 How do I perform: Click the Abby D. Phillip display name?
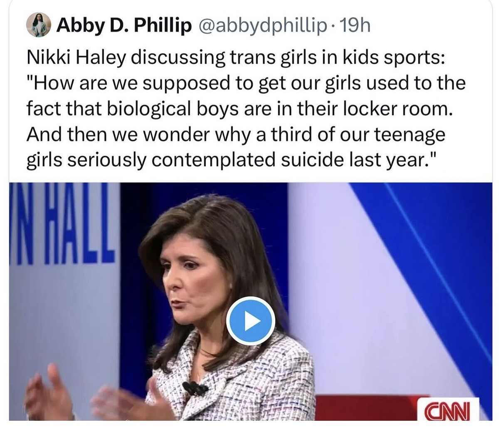124,26
